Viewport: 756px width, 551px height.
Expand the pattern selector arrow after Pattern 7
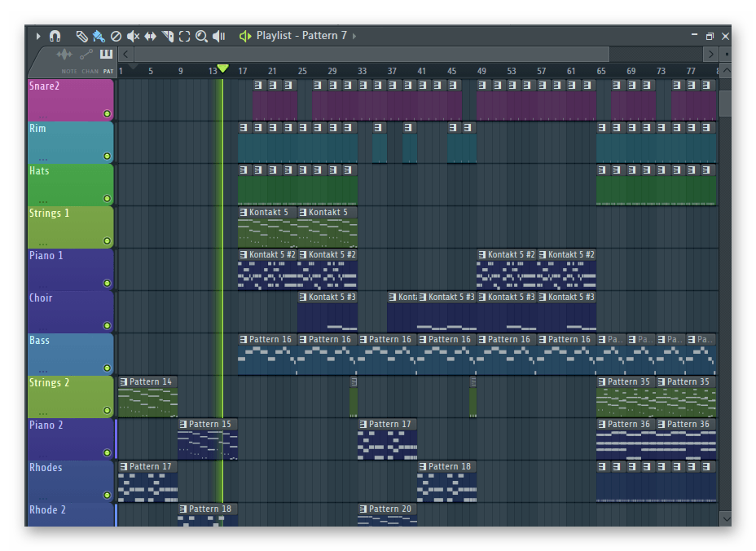coord(354,36)
